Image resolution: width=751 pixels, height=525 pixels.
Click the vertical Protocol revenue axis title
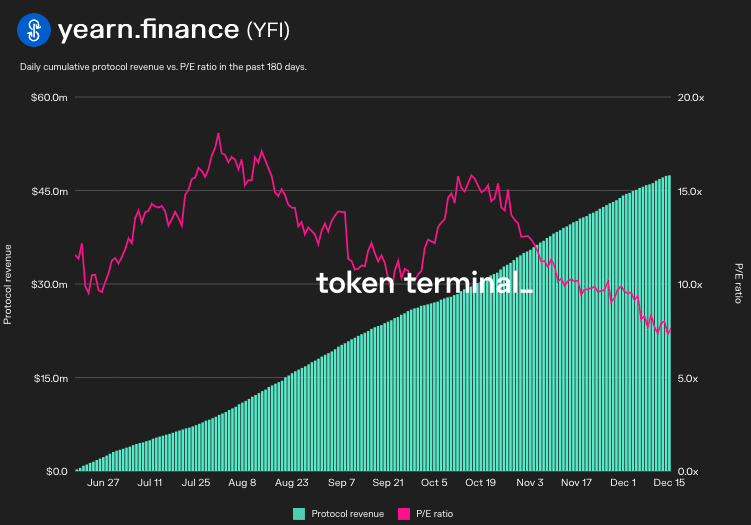click(x=8, y=284)
